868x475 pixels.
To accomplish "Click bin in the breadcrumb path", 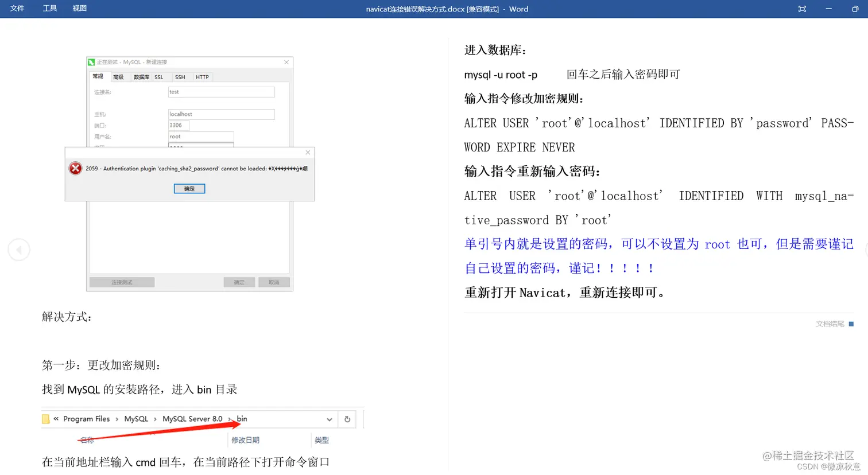I will (x=242, y=419).
